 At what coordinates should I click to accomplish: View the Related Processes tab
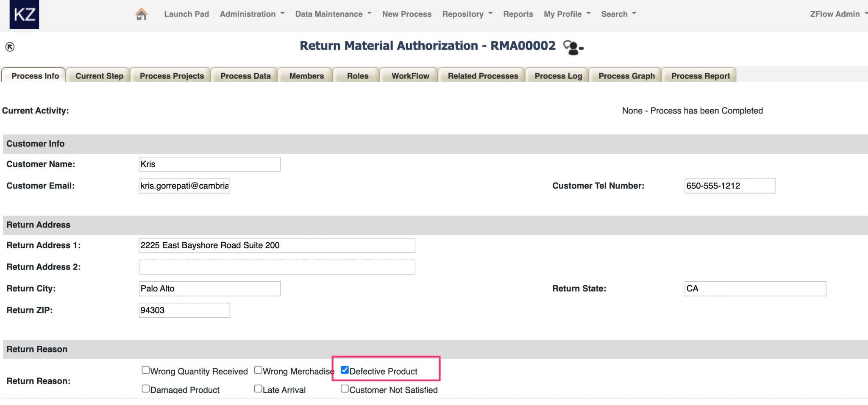(x=482, y=76)
